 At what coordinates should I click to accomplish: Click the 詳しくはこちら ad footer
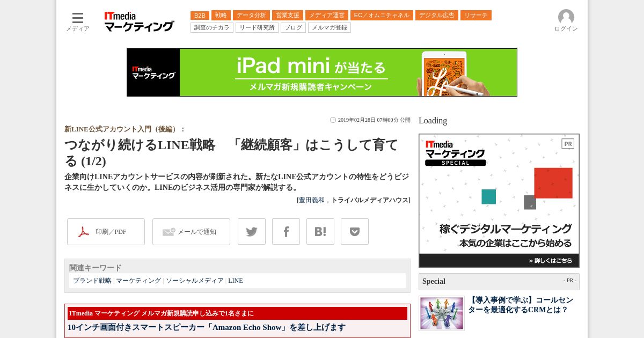(499, 260)
